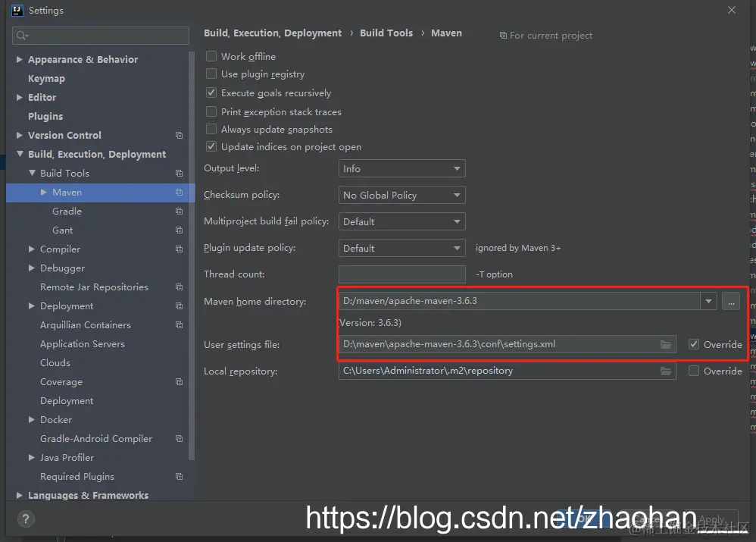The width and height of the screenshot is (756, 542).
Task: Click the Thread count input field
Action: tap(402, 274)
